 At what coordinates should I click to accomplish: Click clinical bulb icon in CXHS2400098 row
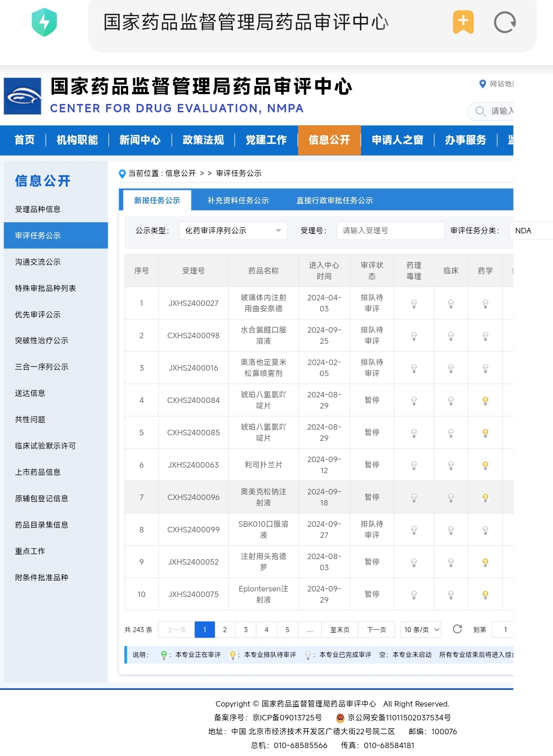(x=451, y=336)
